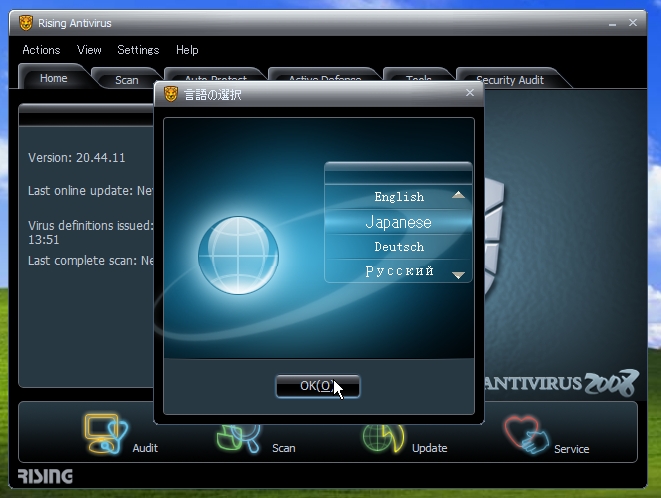Open the Settings menu

click(138, 50)
